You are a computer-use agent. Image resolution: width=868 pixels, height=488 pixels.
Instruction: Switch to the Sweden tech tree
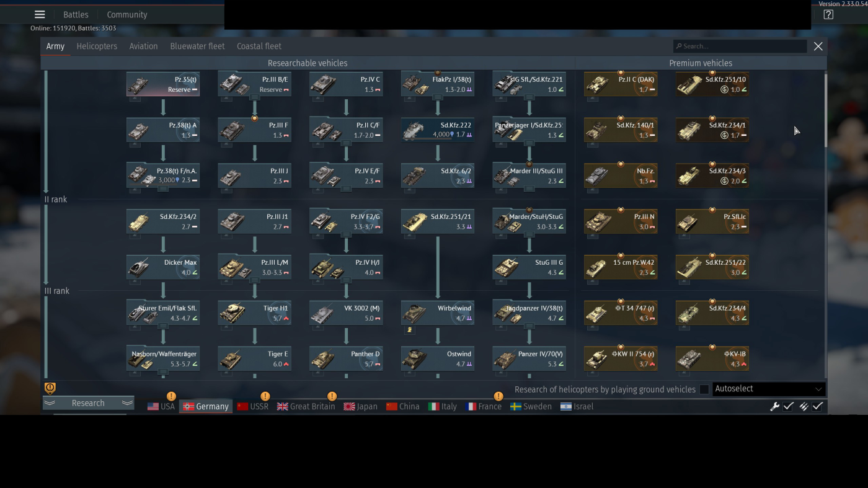tap(531, 407)
